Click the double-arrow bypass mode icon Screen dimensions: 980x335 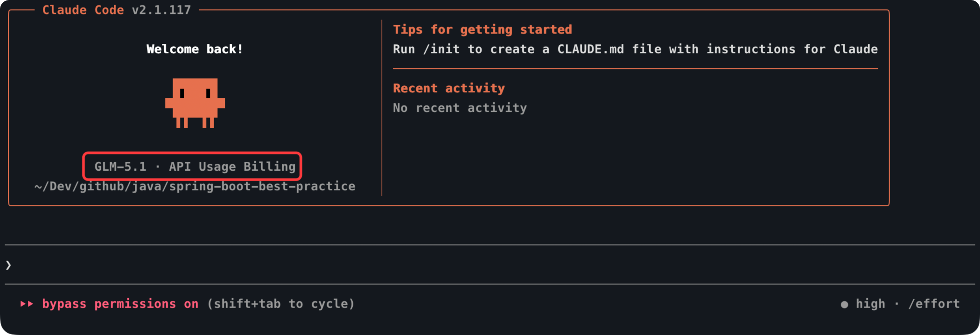click(27, 304)
